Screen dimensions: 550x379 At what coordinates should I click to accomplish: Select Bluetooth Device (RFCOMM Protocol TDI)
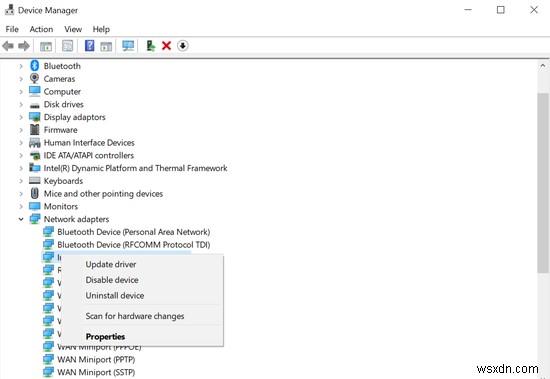point(134,245)
